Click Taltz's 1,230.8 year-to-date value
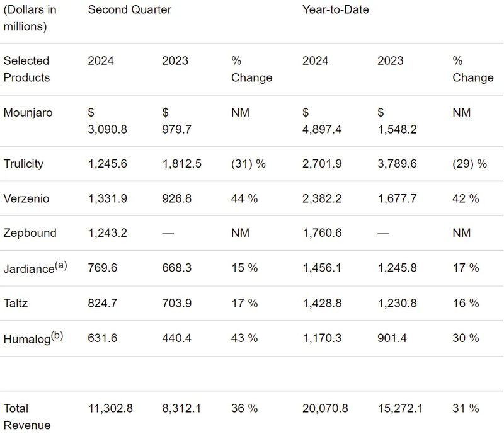This screenshot has width=504, height=436. pos(397,303)
